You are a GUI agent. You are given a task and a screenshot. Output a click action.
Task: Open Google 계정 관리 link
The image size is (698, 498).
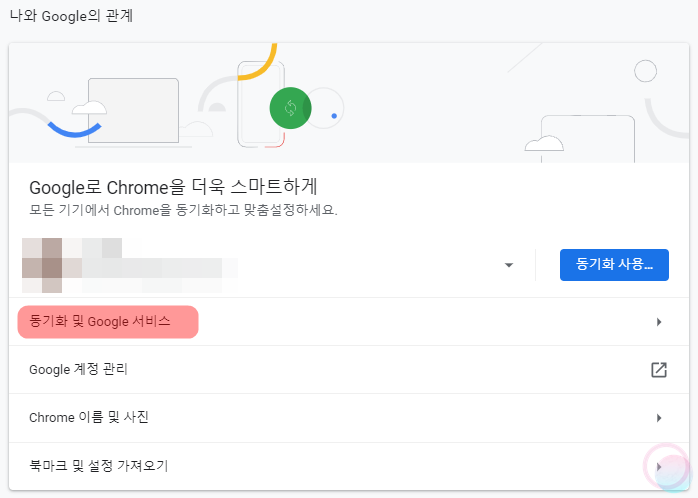click(x=349, y=369)
